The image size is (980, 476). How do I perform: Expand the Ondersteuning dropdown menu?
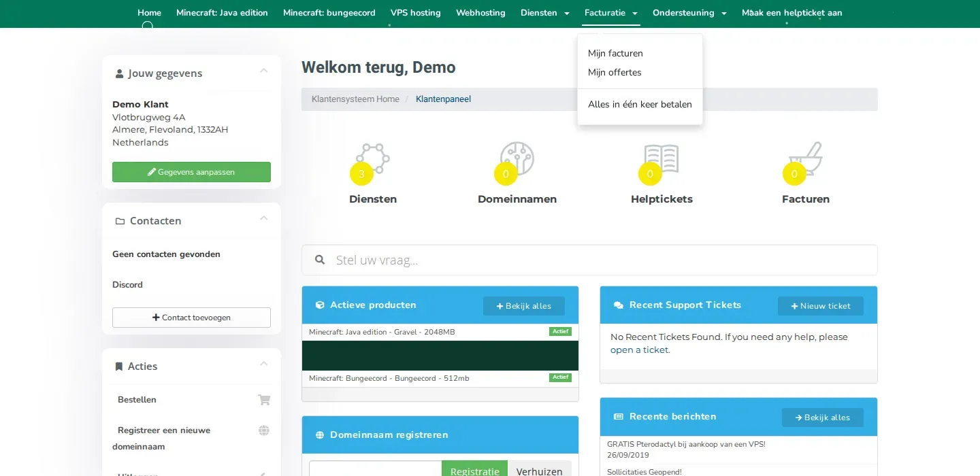click(689, 13)
